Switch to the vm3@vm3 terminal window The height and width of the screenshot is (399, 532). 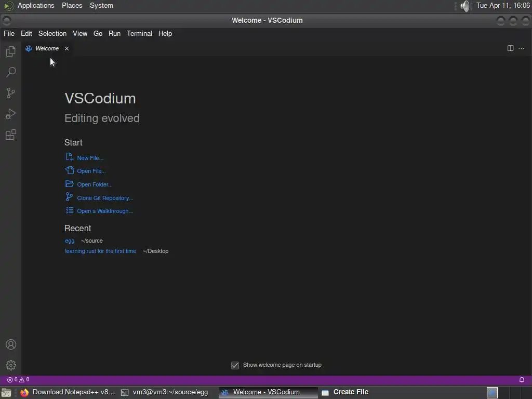[x=165, y=392]
